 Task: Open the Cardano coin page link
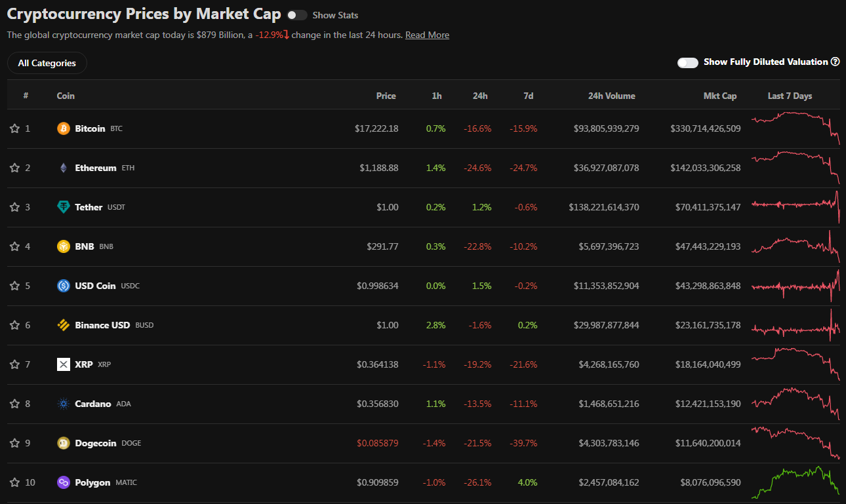point(93,404)
